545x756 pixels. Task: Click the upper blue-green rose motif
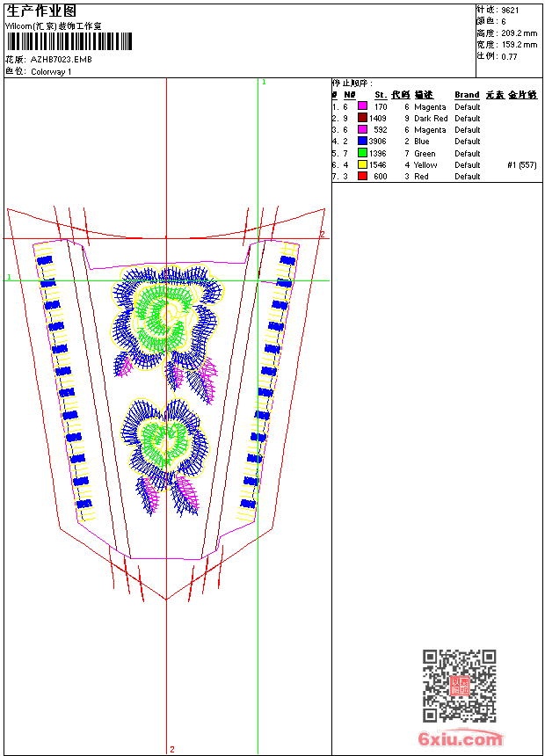(167, 317)
